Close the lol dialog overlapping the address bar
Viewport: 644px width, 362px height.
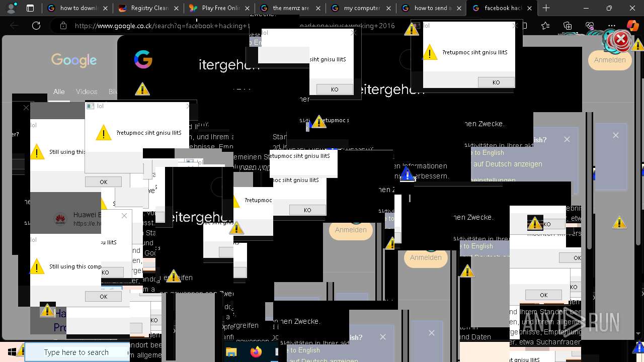[515, 26]
